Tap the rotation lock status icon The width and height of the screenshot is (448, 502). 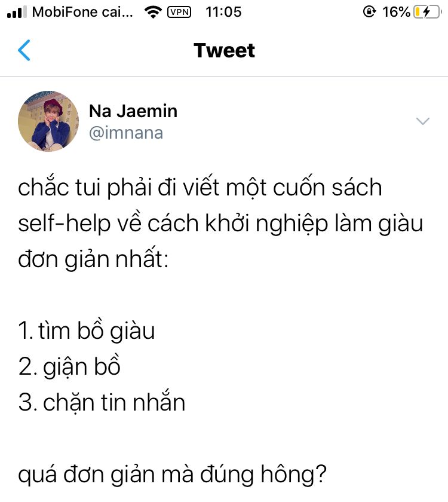tap(369, 12)
